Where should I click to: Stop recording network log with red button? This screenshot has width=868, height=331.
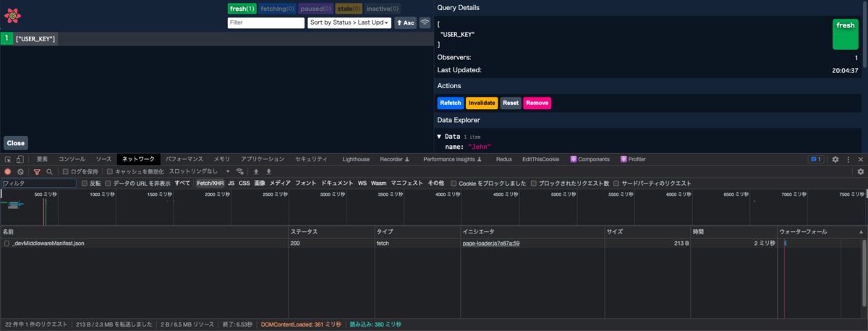[x=8, y=172]
